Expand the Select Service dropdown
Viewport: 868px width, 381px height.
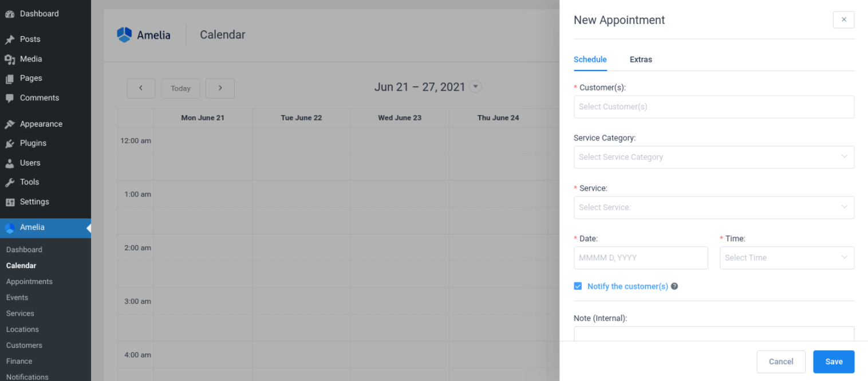(713, 207)
